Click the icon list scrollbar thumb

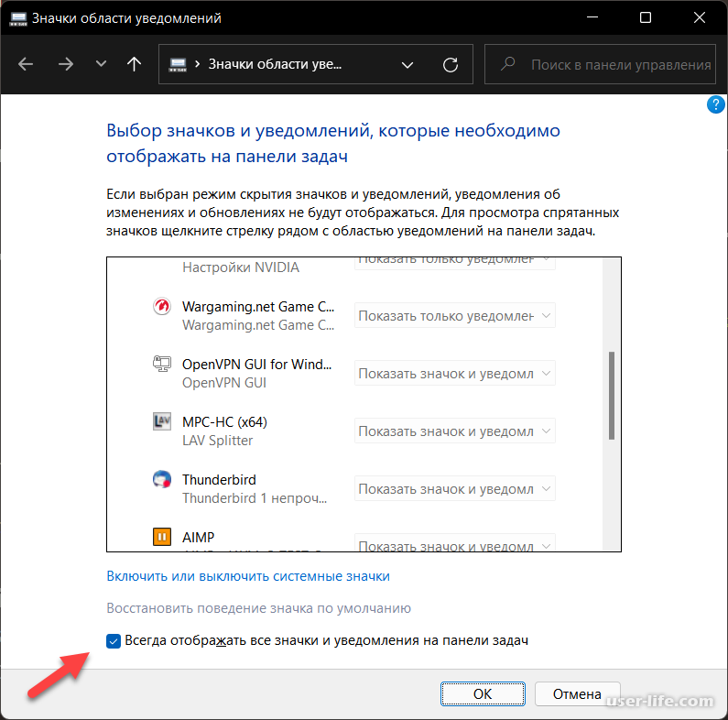pos(612,396)
